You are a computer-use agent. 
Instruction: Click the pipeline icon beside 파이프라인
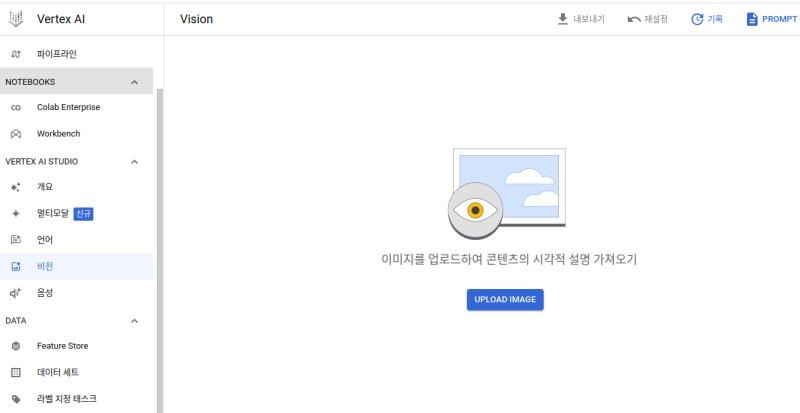click(16, 54)
